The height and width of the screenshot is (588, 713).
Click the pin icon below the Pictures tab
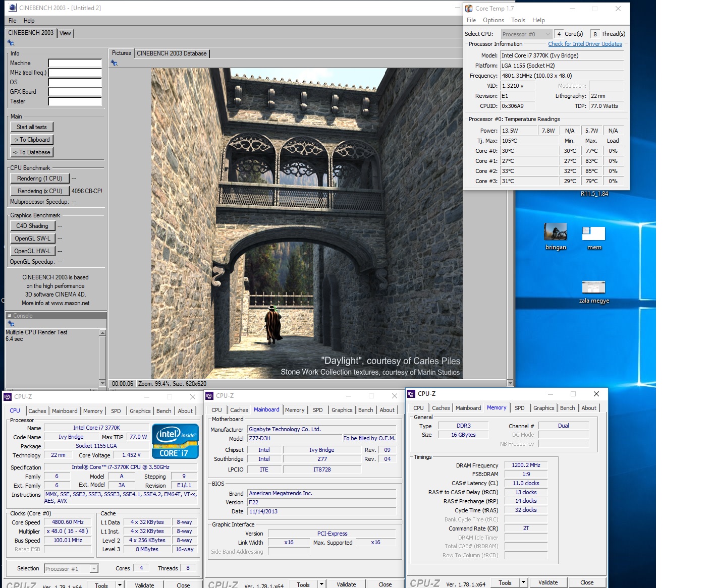[114, 63]
